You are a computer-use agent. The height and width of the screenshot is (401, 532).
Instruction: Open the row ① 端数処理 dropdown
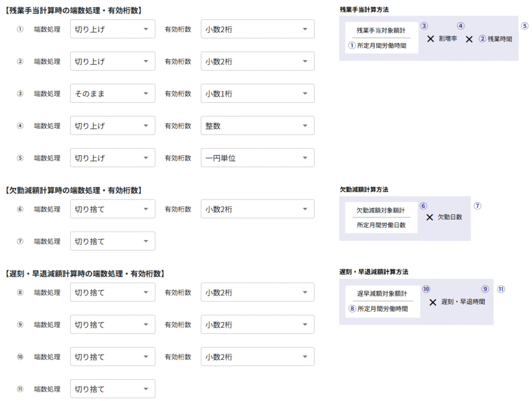point(112,29)
